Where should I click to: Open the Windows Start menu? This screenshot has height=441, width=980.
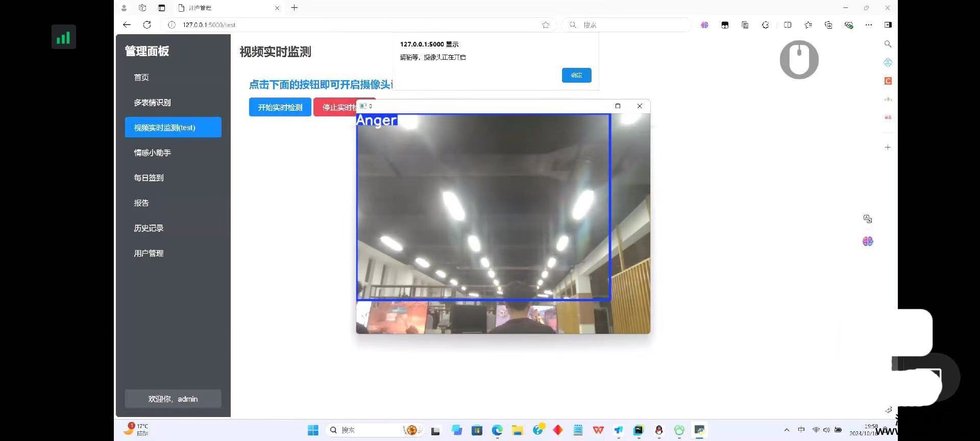[313, 430]
